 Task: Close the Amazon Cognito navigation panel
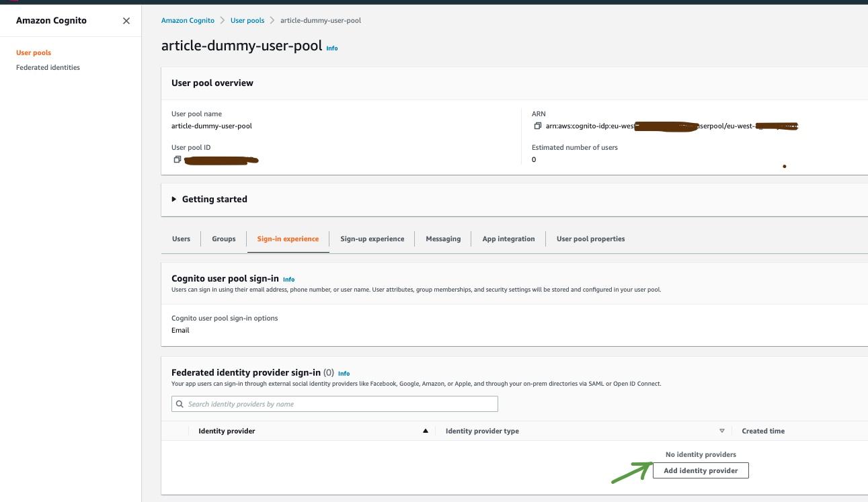click(x=126, y=20)
